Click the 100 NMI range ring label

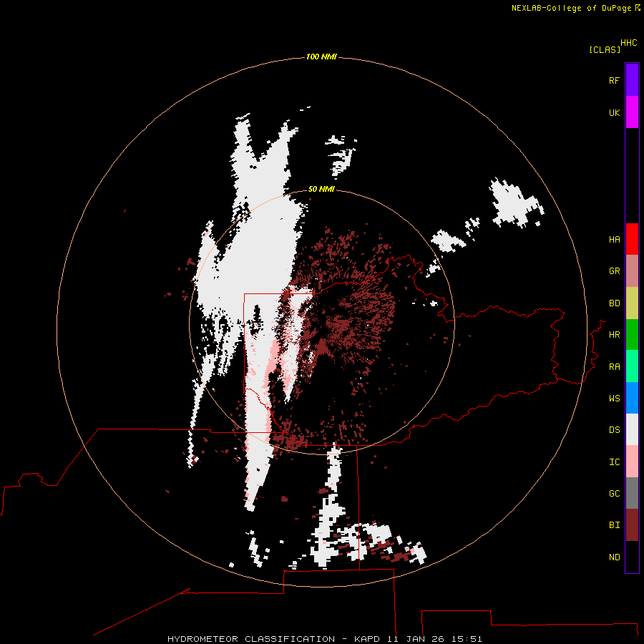[x=321, y=57]
